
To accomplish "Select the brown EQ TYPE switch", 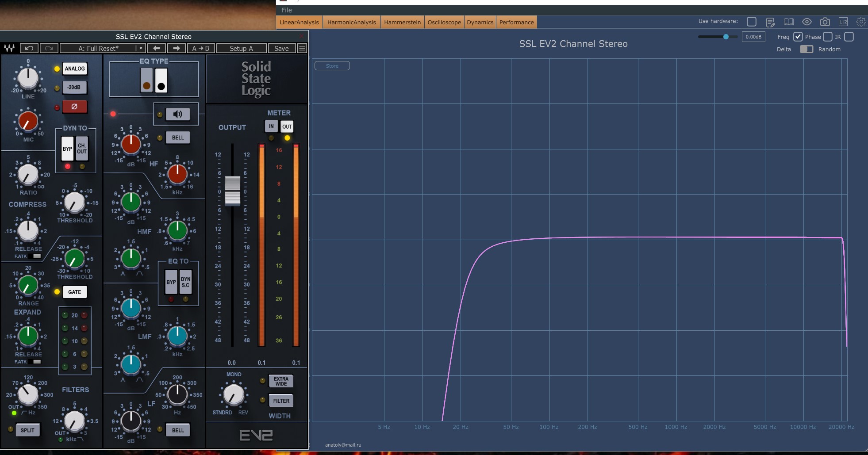I will click(x=146, y=80).
